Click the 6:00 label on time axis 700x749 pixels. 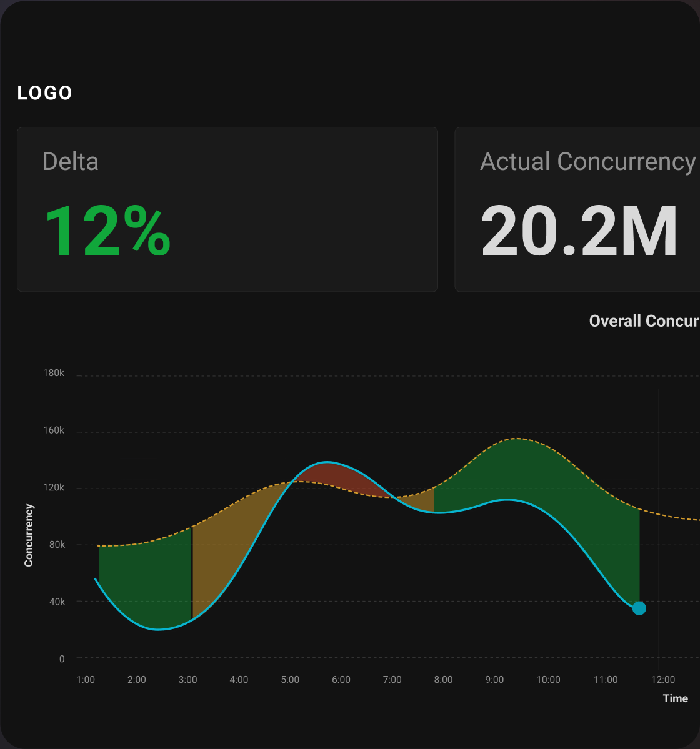(x=341, y=680)
